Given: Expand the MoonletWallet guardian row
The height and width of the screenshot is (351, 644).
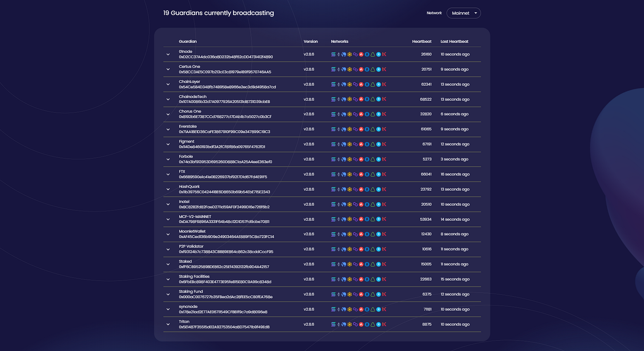Looking at the screenshot, I should 168,234.
